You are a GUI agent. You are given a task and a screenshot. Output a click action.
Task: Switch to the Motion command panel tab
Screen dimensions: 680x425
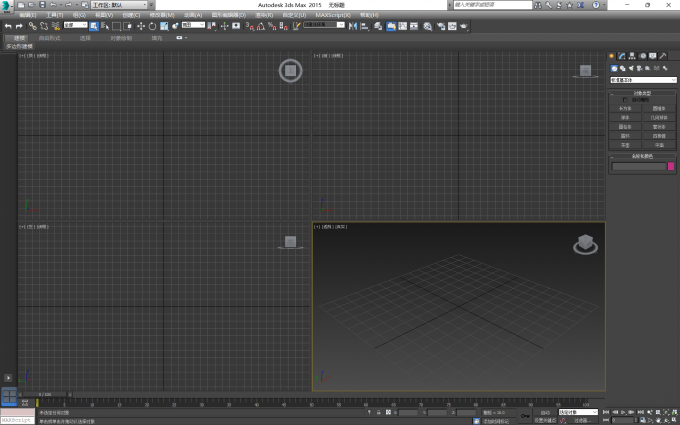pos(643,56)
